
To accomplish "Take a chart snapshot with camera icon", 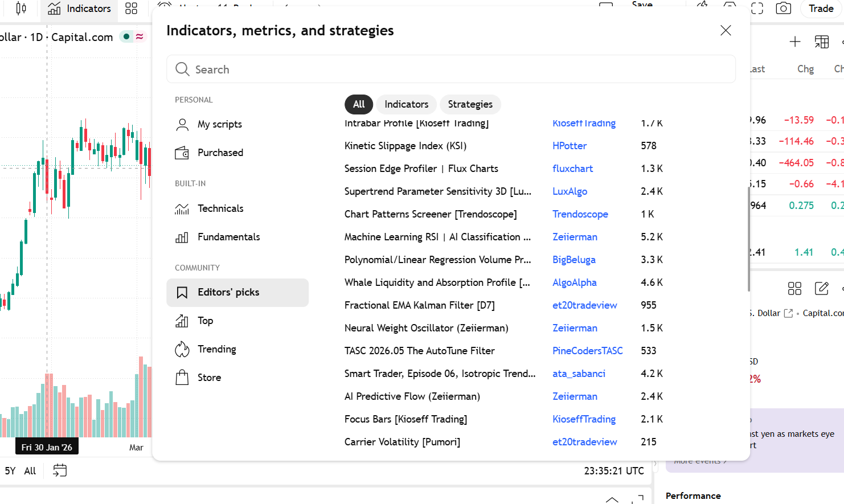I will (784, 9).
